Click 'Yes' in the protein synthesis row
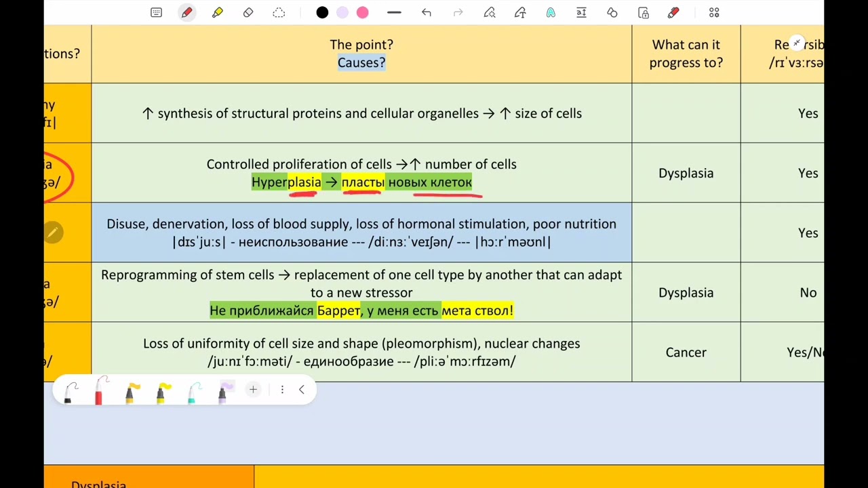The image size is (868, 488). coord(808,113)
